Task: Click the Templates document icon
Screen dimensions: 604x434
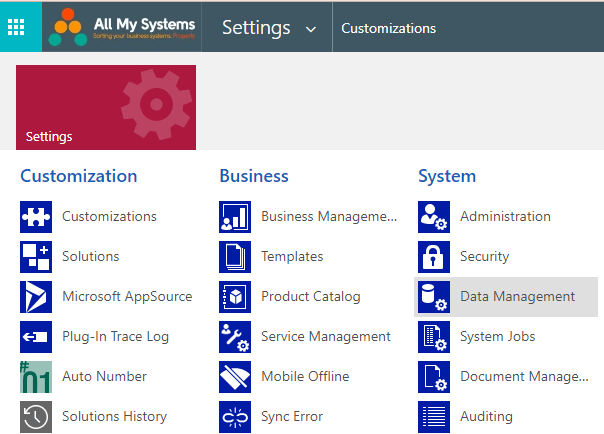Action: pyautogui.click(x=235, y=257)
